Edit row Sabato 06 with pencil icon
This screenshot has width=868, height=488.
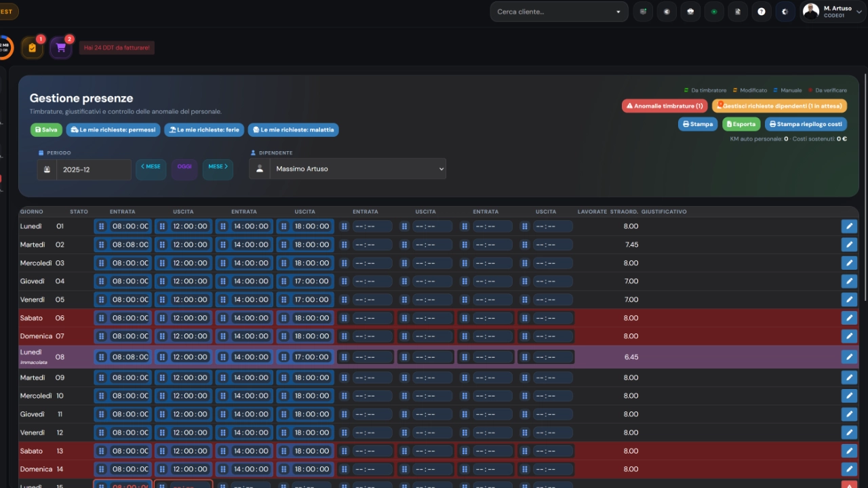point(848,318)
